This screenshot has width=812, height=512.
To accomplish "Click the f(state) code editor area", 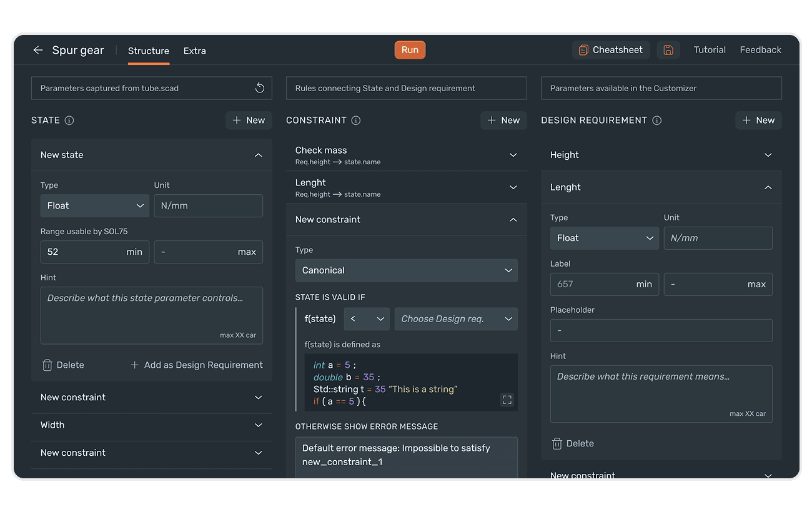I will pos(411,383).
